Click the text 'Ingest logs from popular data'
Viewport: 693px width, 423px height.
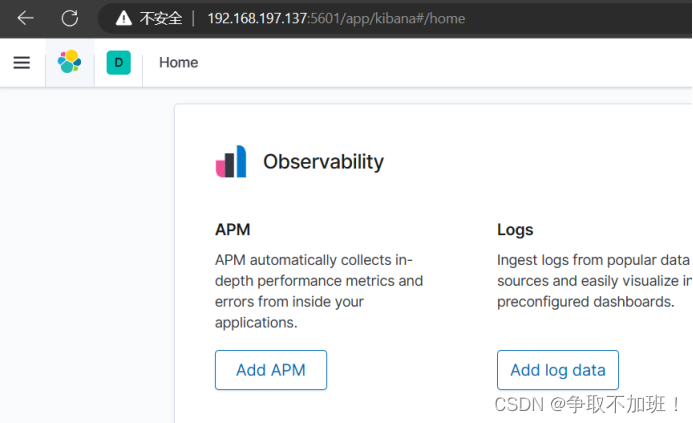point(593,260)
